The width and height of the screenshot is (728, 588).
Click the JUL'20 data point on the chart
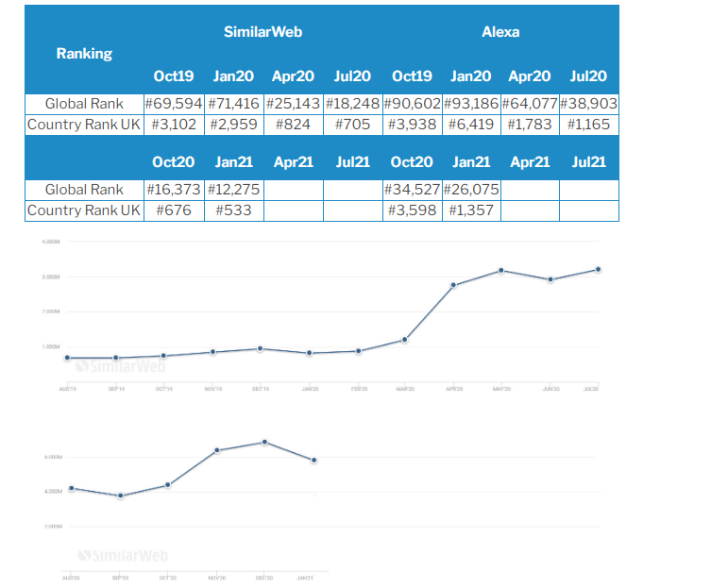599,269
